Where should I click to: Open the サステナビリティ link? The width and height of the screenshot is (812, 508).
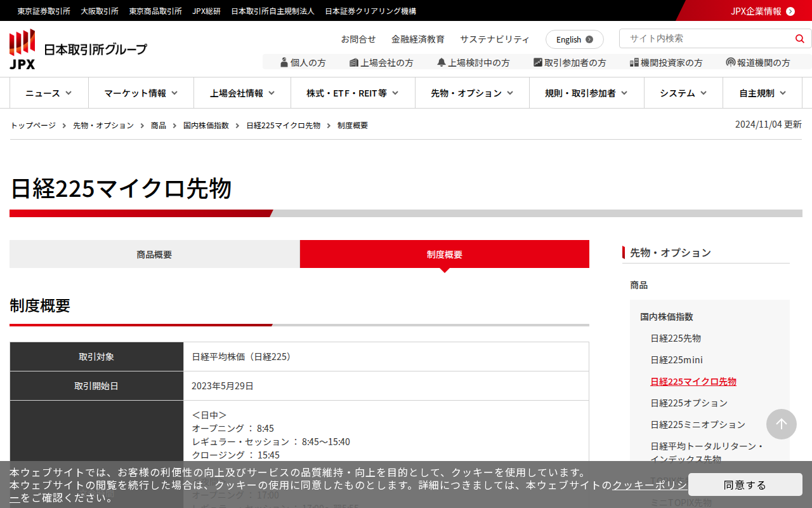point(495,39)
